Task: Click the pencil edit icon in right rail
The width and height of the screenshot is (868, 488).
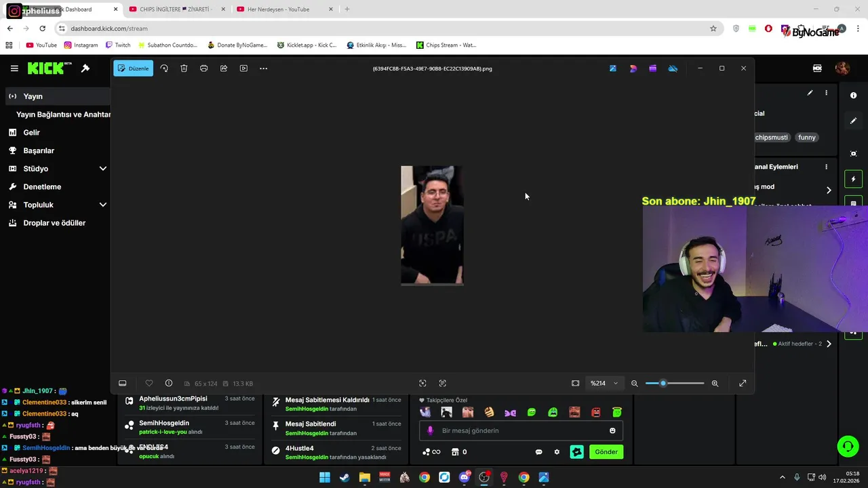Action: pos(853,121)
